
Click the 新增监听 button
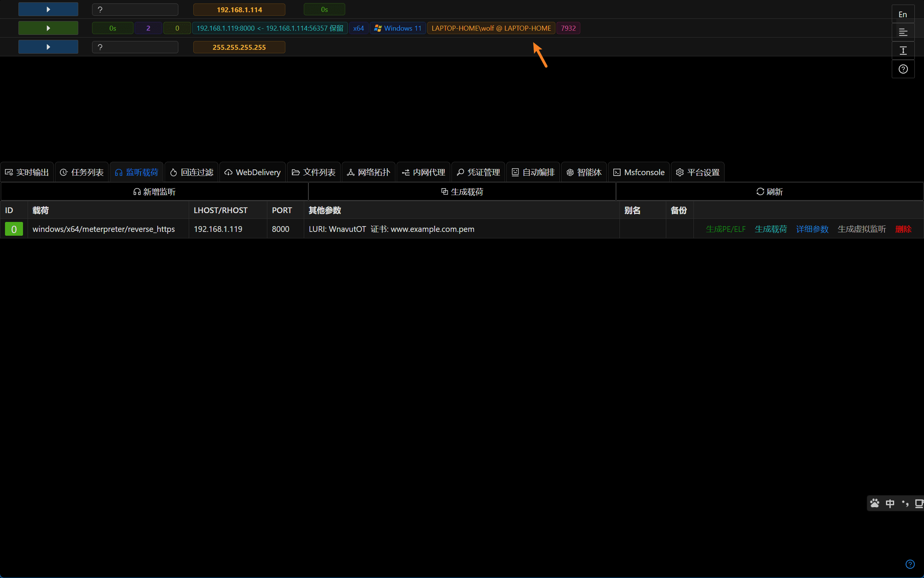pyautogui.click(x=154, y=192)
